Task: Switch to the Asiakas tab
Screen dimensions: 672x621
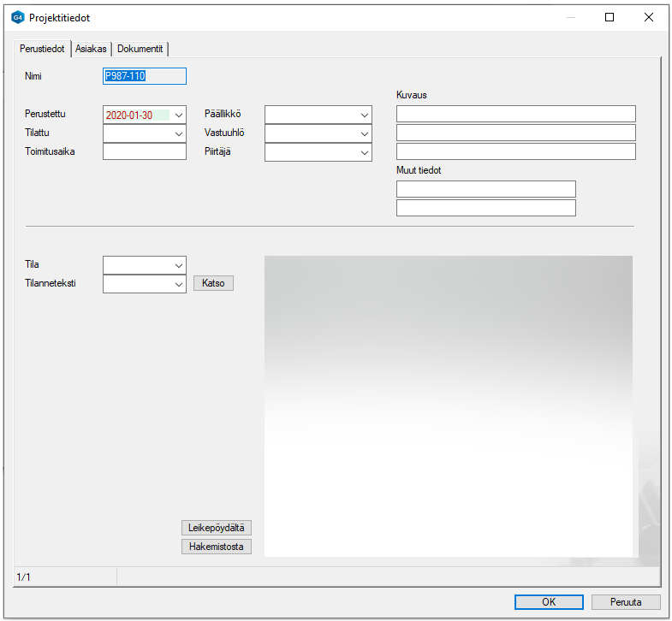Action: click(x=91, y=49)
